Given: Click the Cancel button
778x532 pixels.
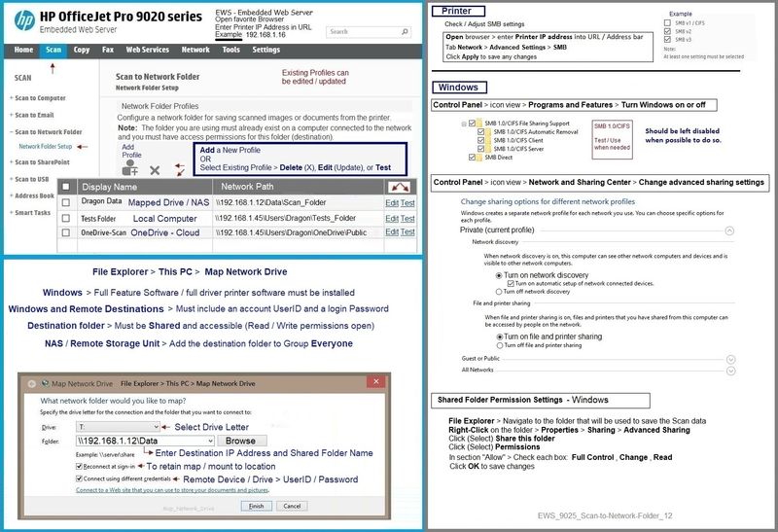Looking at the screenshot, I should [x=292, y=506].
